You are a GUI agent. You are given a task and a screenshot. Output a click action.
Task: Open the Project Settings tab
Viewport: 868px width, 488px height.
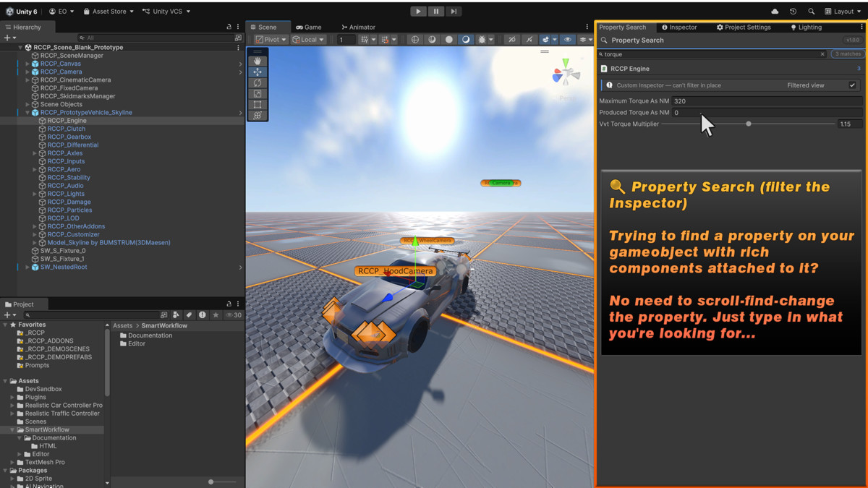tap(744, 27)
